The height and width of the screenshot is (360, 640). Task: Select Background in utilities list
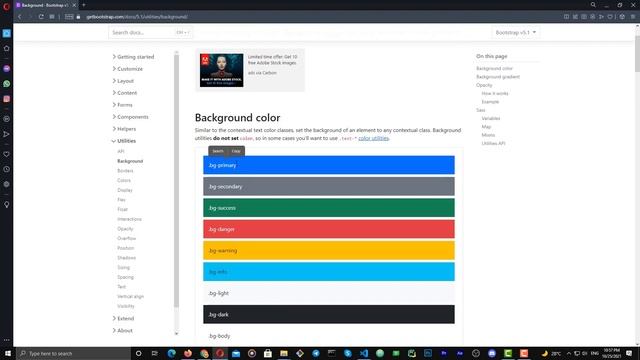pos(130,161)
